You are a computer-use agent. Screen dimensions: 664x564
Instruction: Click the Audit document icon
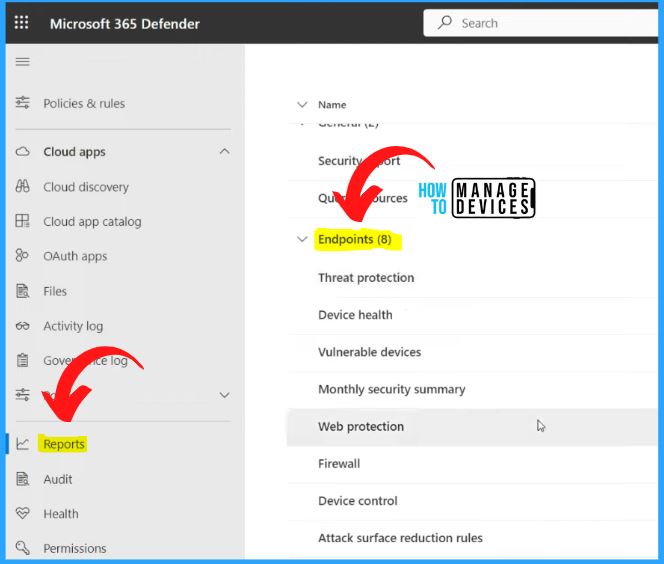click(x=22, y=479)
